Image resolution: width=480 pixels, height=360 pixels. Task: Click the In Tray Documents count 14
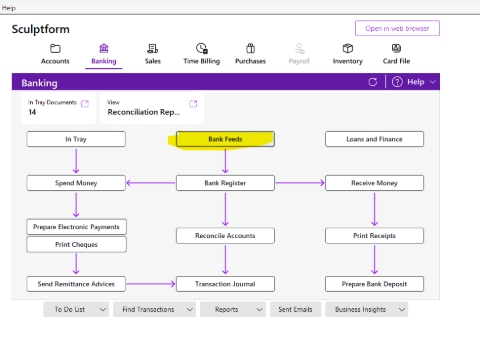(x=32, y=112)
